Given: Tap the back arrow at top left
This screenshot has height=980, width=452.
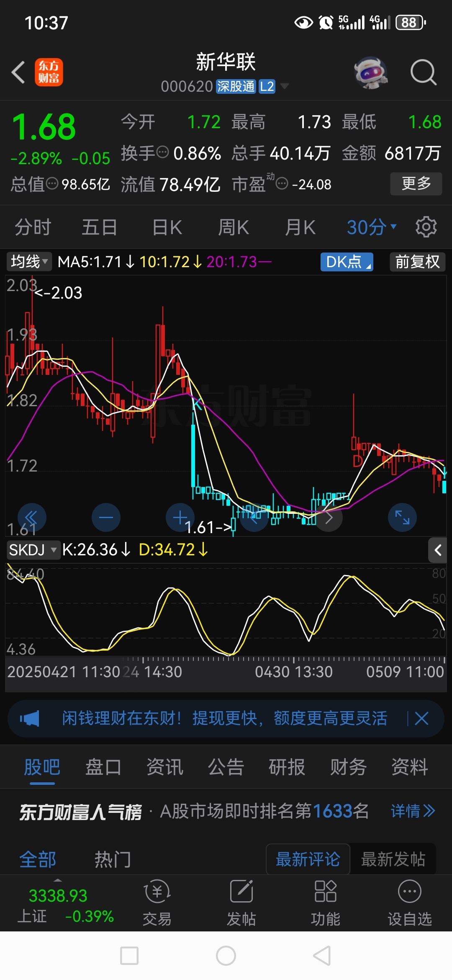Looking at the screenshot, I should pos(18,72).
